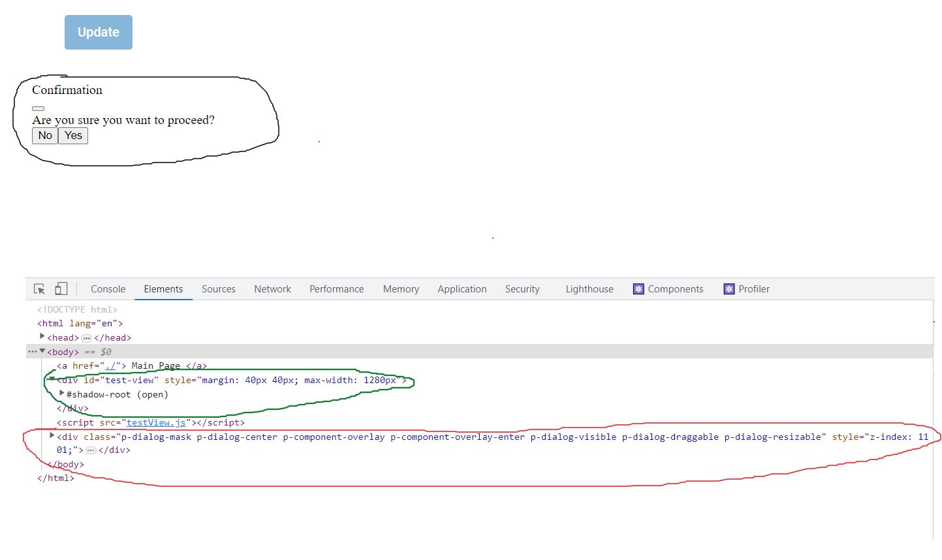Open the React Profiler panel icon
Viewport: 942px width, 560px height.
pyautogui.click(x=729, y=288)
